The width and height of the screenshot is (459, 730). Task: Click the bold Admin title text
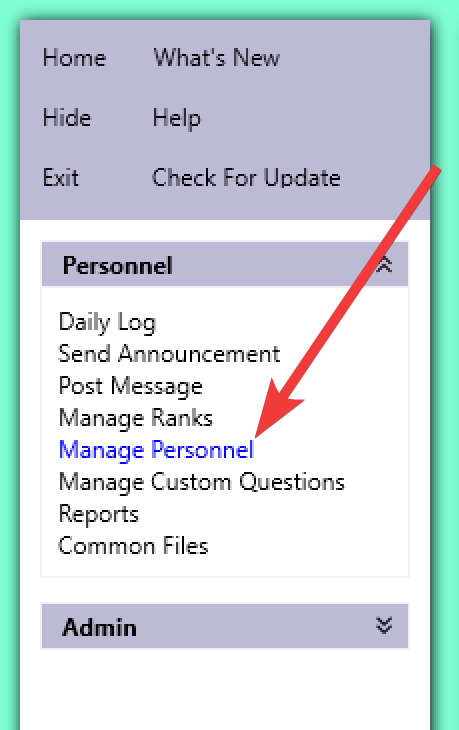coord(100,627)
